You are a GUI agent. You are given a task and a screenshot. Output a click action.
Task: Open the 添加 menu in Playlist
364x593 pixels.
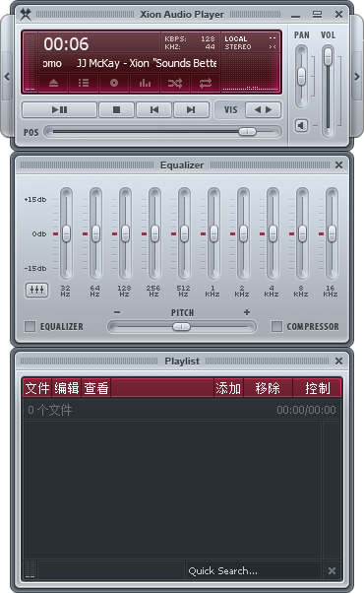click(228, 388)
